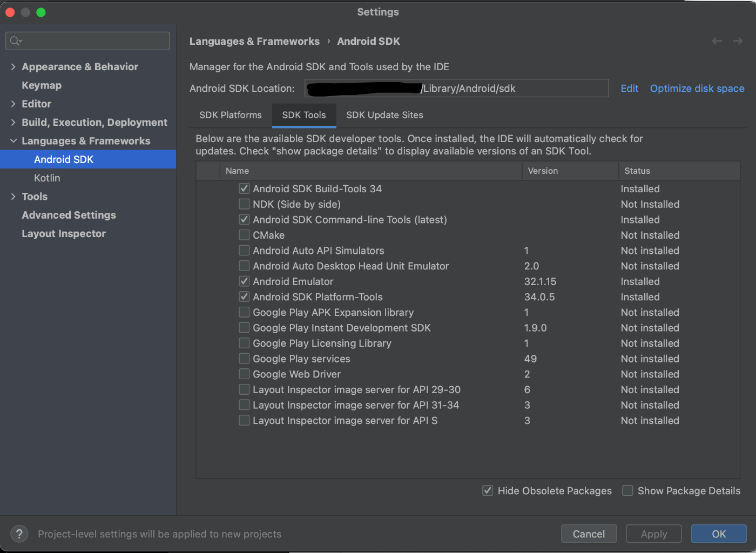Screen dimensions: 756x553
Task: Expand Appearance & Behavior section
Action: tap(13, 66)
